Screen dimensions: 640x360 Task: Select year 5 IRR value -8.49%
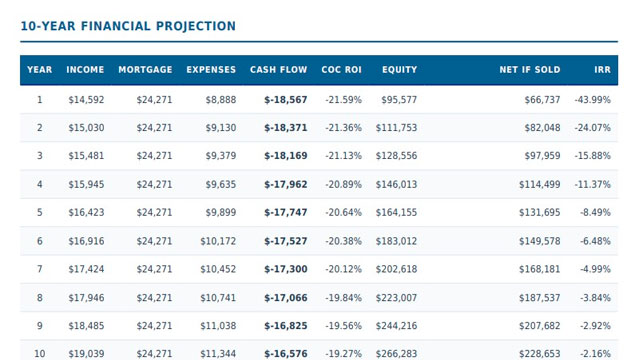tap(595, 213)
